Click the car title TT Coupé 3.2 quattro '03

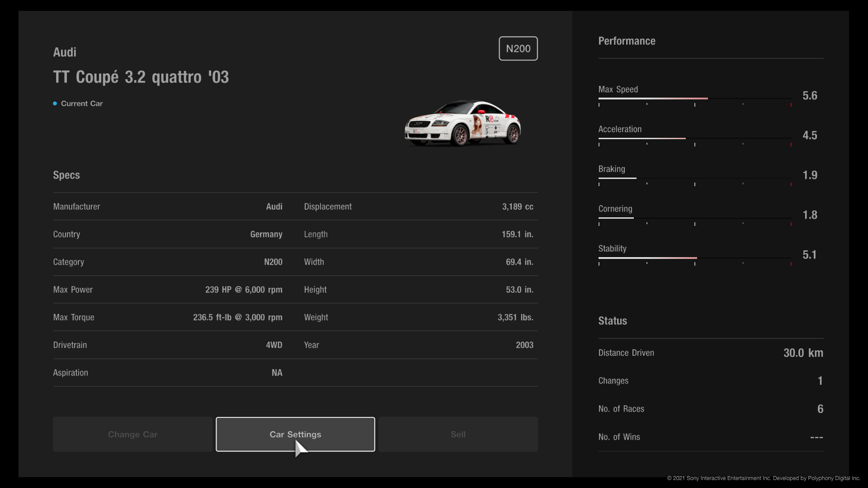[141, 77]
